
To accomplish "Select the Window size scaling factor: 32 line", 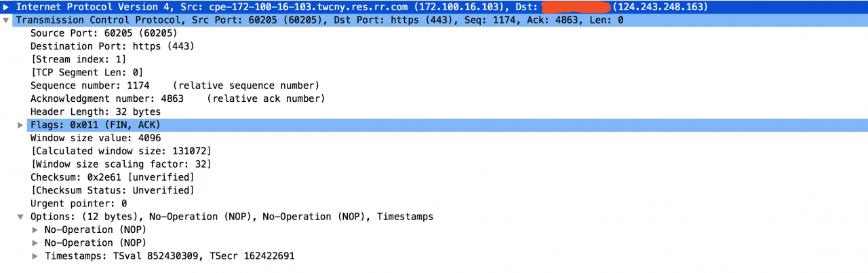I will coord(121,164).
